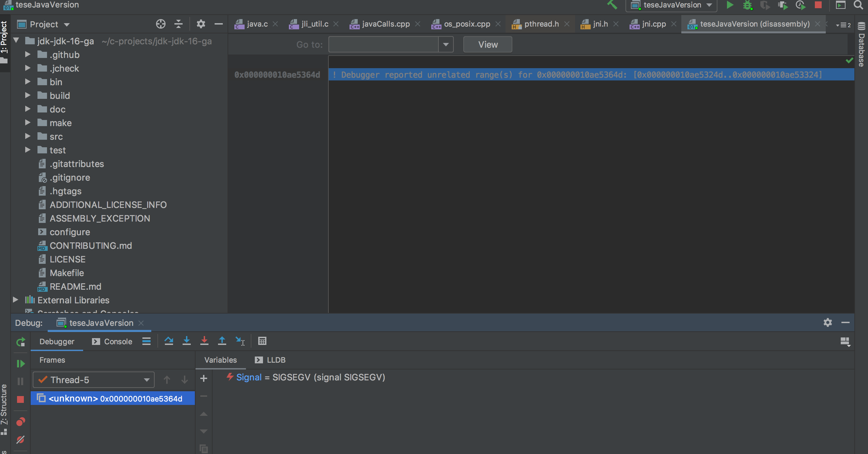Build the project using the hammer icon

612,5
